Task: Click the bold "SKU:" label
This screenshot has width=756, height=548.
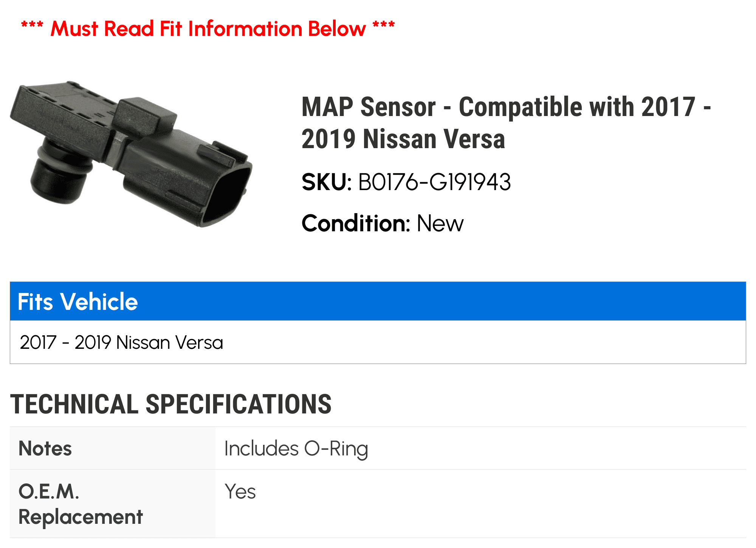Action: pos(327,182)
